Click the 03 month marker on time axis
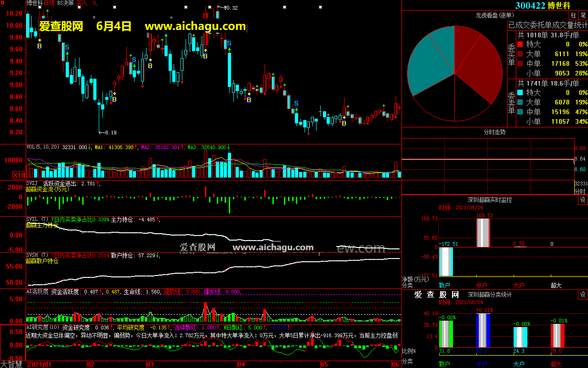 pyautogui.click(x=150, y=364)
